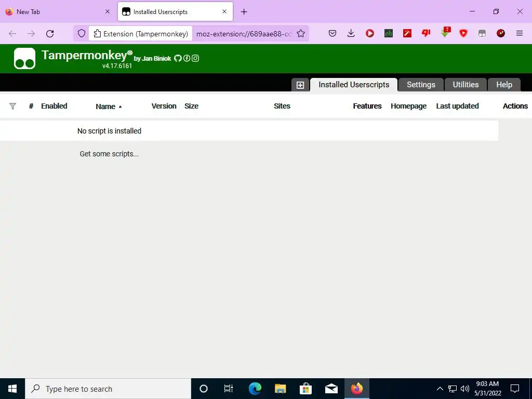This screenshot has width=532, height=399.
Task: Sort scripts by Last updated column
Action: click(457, 106)
